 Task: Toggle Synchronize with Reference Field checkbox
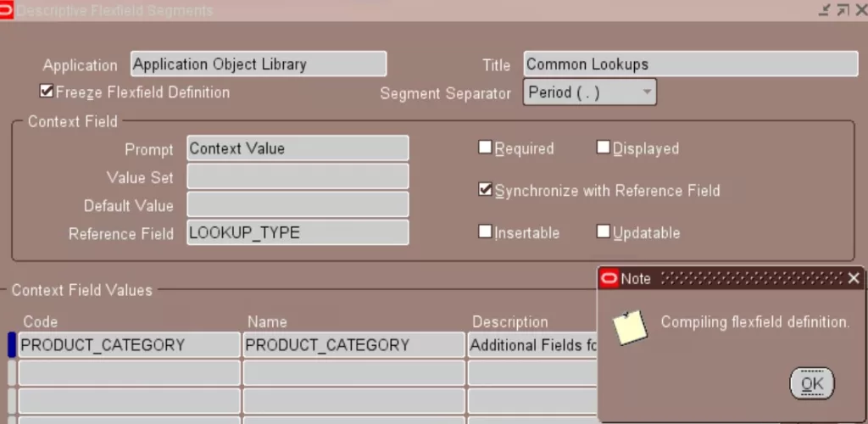pos(485,190)
